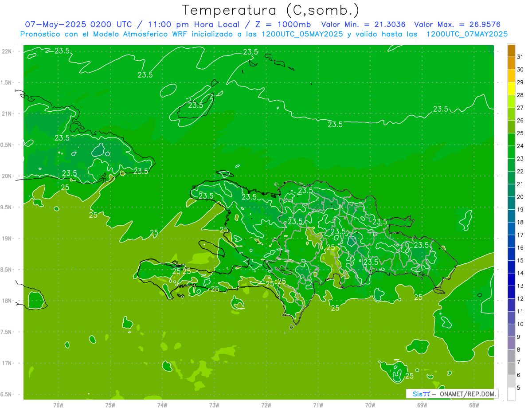Click the '20' colorbar label
532x411 pixels.
(x=520, y=197)
